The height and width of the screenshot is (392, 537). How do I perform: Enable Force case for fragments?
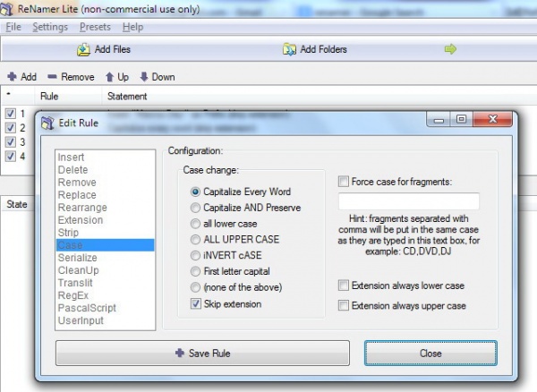344,182
